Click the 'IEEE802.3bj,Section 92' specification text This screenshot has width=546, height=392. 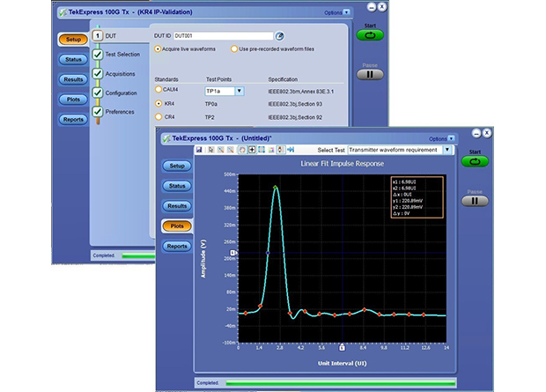tap(295, 117)
